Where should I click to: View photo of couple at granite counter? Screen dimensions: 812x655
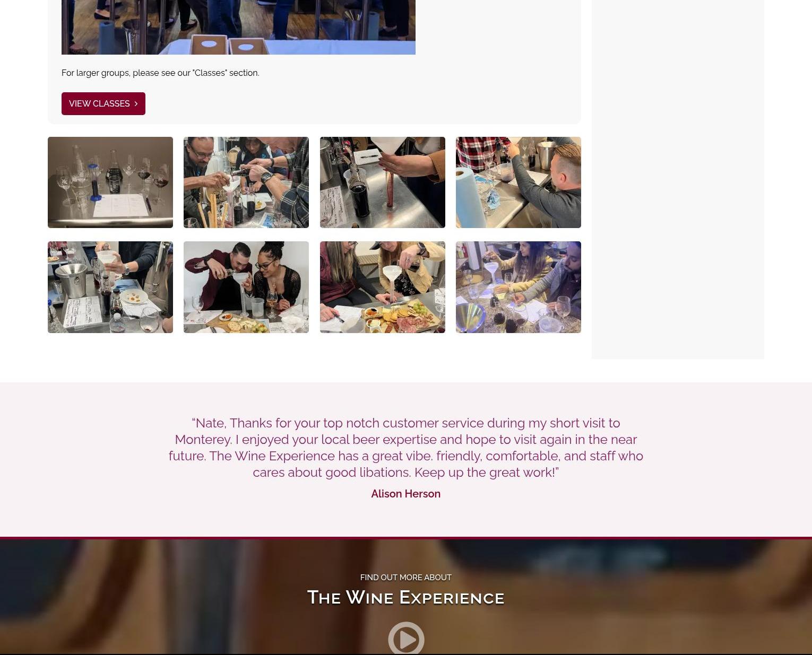tap(519, 287)
